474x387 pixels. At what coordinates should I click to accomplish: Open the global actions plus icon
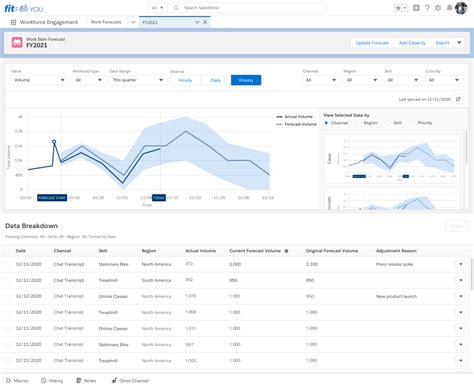pos(416,8)
